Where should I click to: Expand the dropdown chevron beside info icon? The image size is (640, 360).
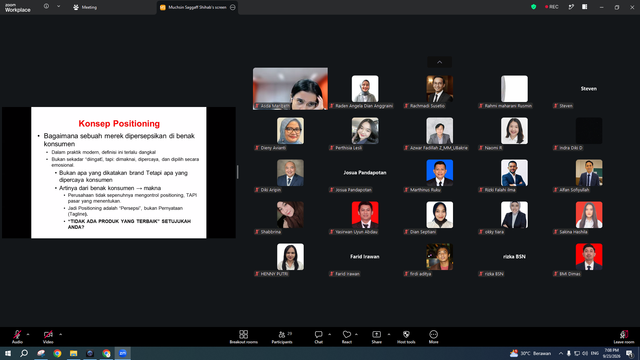click(58, 7)
